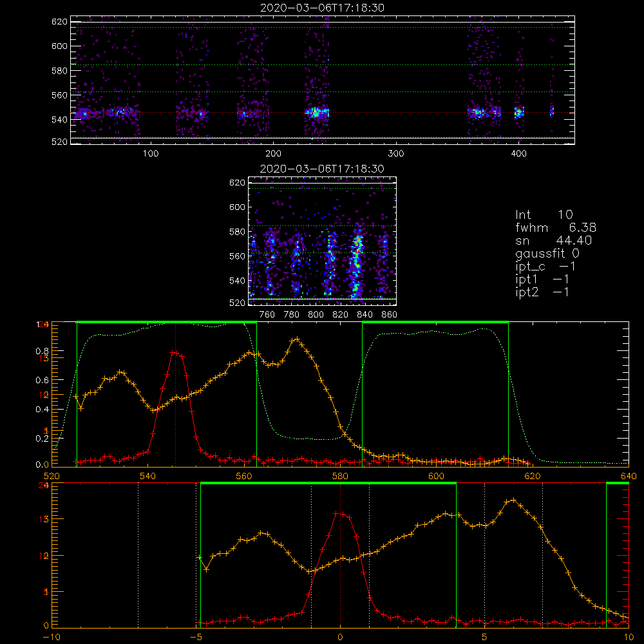Click x-axis label 400 under the top spectrogram
The width and height of the screenshot is (644, 644).
(x=518, y=154)
